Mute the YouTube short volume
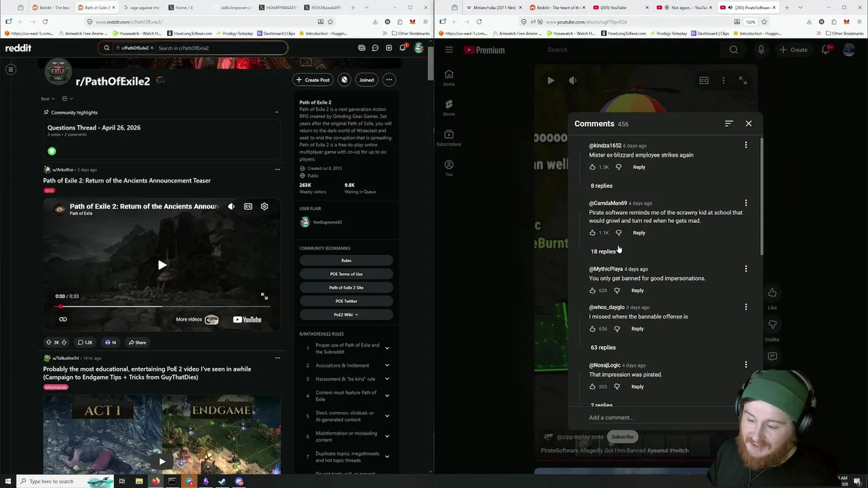The width and height of the screenshot is (868, 488). (x=572, y=80)
